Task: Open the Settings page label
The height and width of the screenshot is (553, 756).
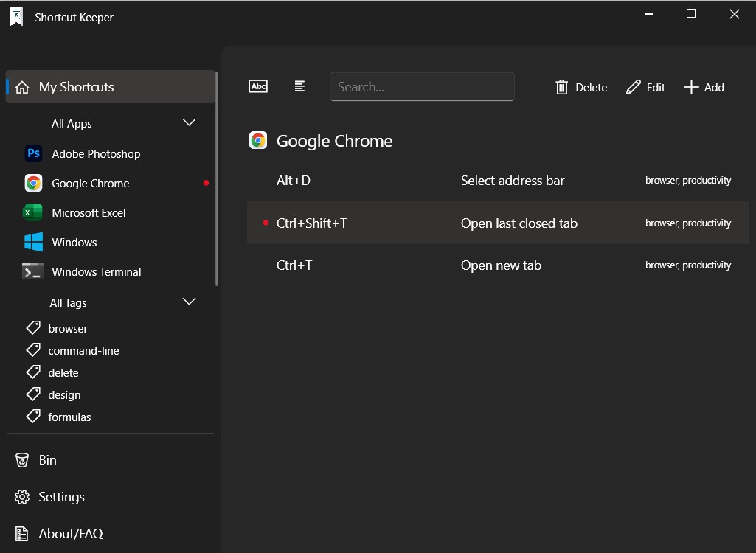Action: coord(61,497)
